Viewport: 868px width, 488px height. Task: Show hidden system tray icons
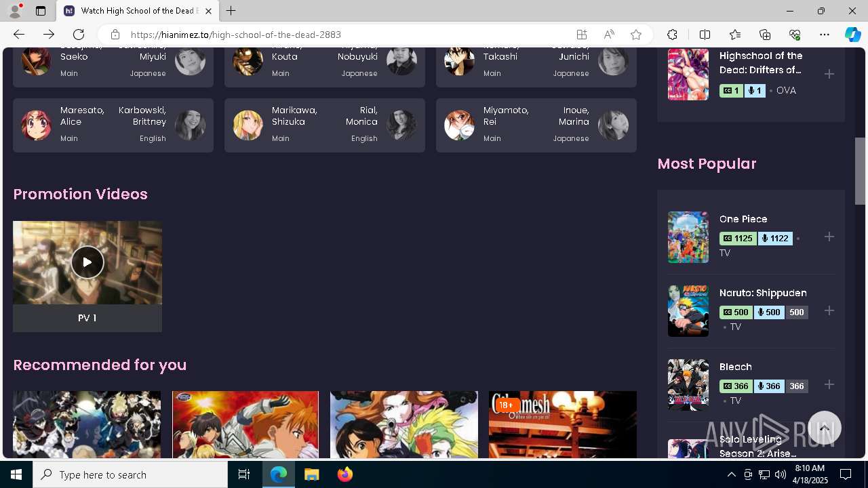[731, 474]
